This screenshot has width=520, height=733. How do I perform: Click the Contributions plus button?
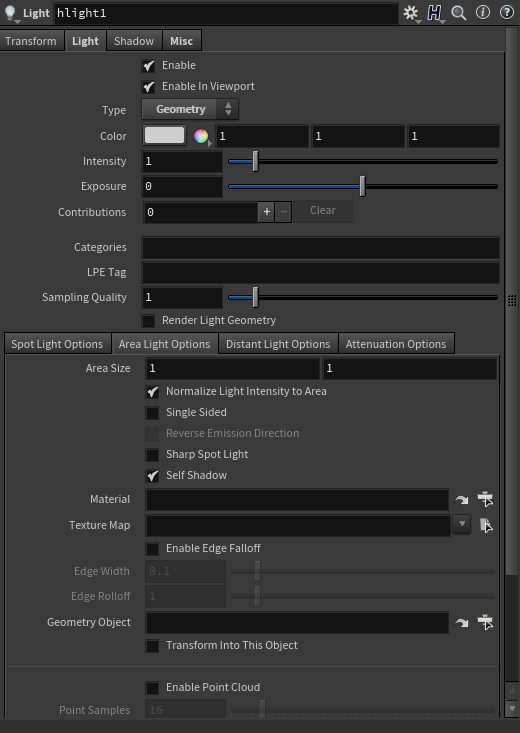(x=267, y=212)
